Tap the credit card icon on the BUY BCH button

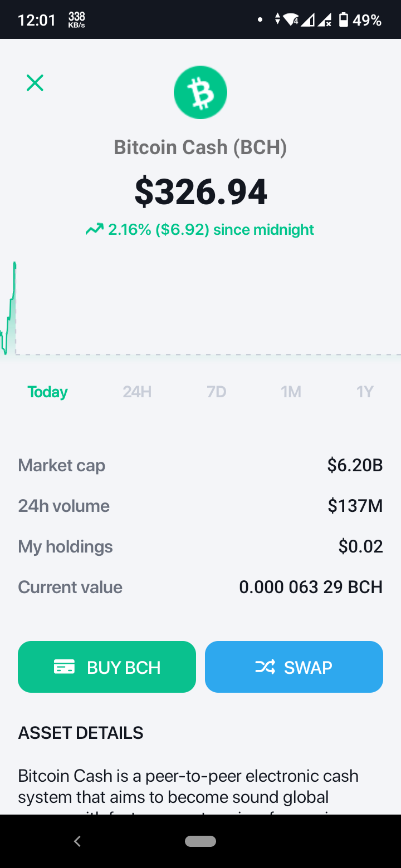click(64, 667)
